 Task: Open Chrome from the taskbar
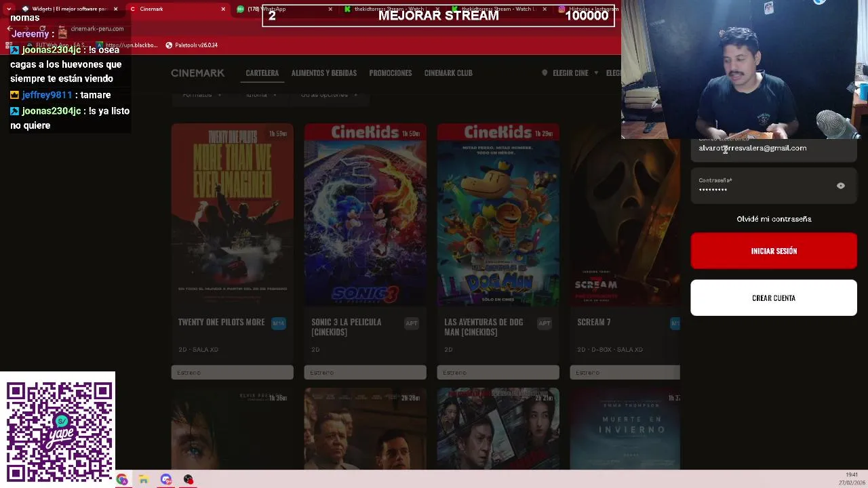tap(122, 480)
